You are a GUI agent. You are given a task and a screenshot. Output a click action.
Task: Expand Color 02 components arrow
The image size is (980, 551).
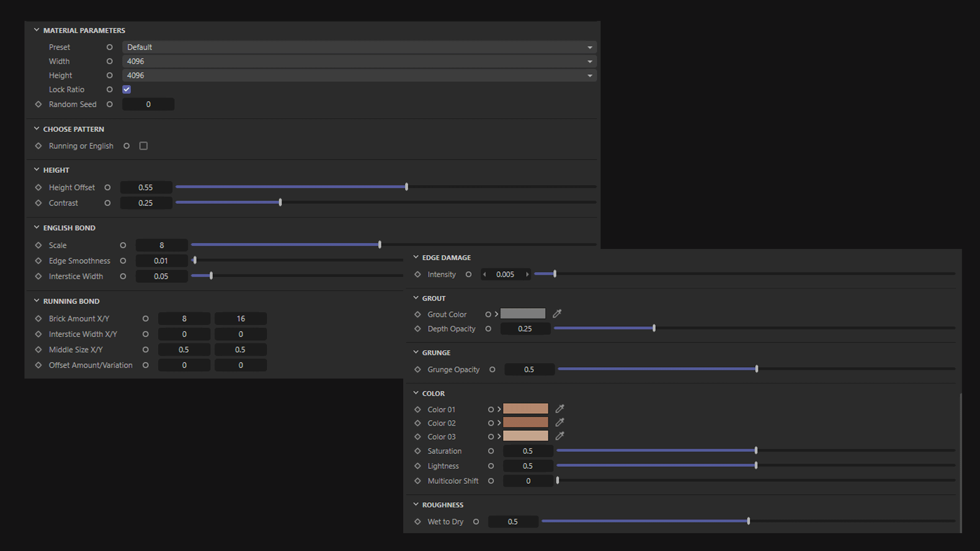[x=499, y=423]
